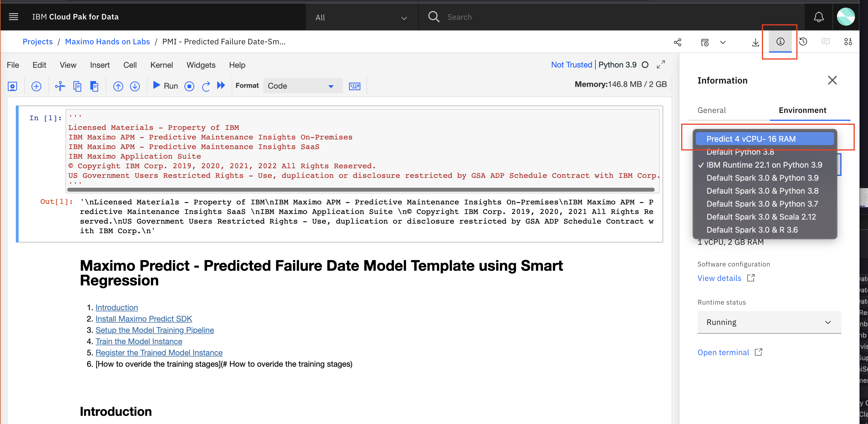Follow Setup the Model Training Pipeline link
Screen dimensions: 868x424
point(155,330)
